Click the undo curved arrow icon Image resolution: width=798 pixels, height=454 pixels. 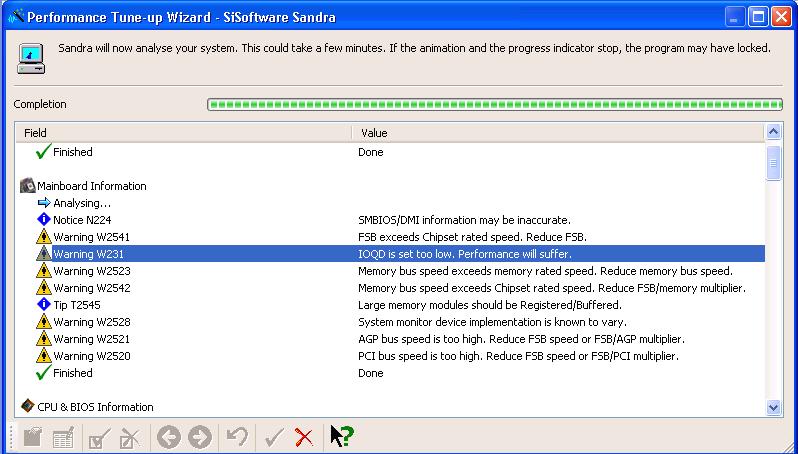(x=237, y=437)
